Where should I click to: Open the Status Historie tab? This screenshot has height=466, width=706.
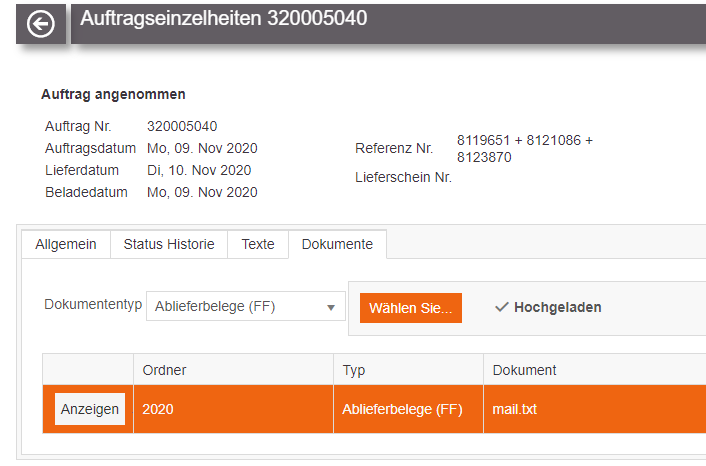(x=169, y=244)
